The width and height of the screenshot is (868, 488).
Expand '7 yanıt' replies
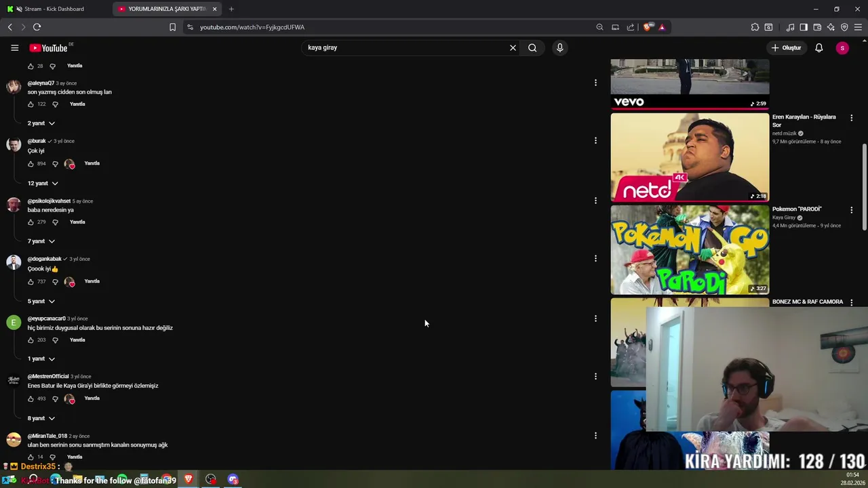coord(41,241)
